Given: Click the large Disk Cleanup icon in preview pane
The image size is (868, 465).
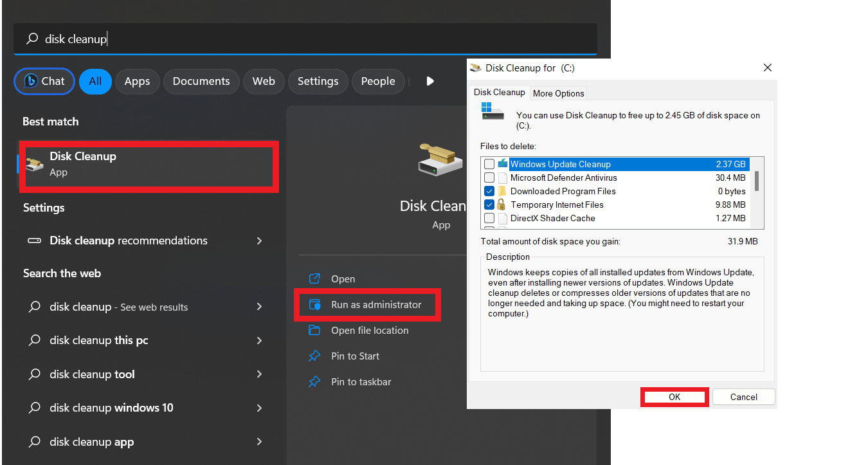Looking at the screenshot, I should point(441,160).
